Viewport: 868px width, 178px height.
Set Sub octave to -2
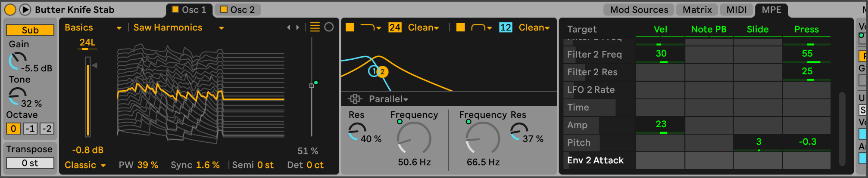[x=47, y=129]
